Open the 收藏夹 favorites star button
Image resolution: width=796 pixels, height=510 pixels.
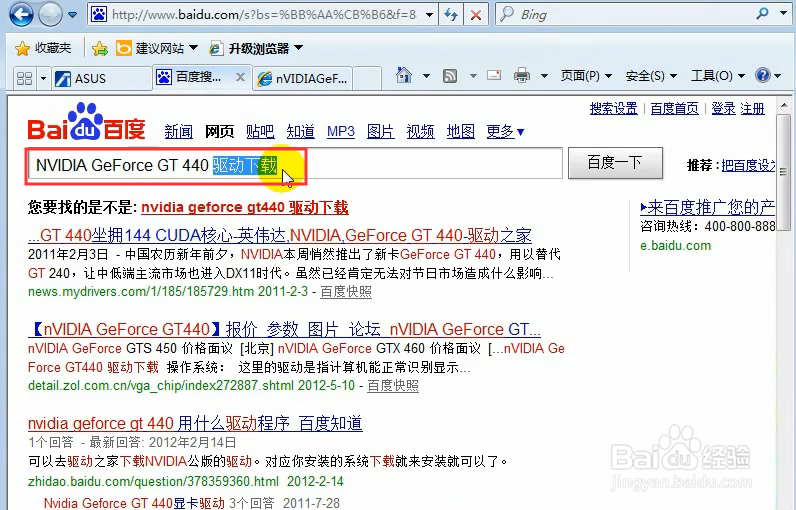click(x=43, y=48)
